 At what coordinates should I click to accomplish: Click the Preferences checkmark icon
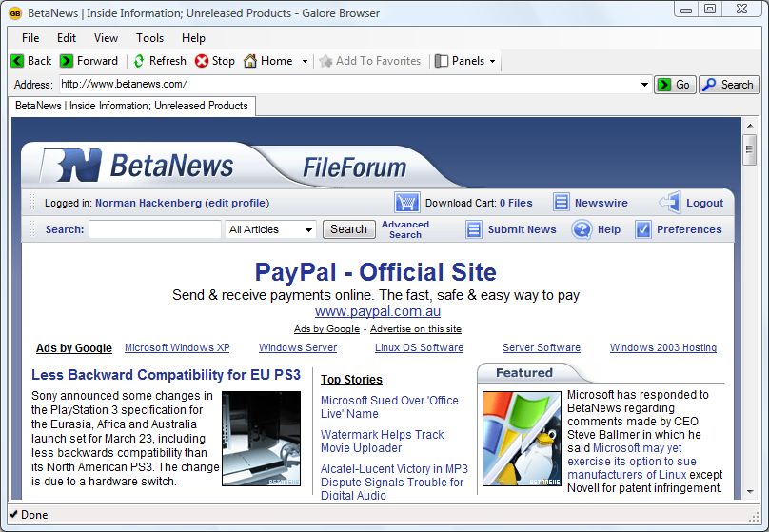[x=643, y=229]
